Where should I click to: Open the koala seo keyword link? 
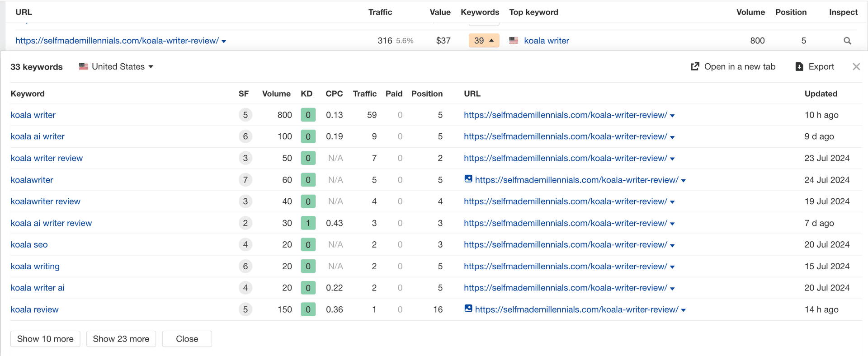coord(29,244)
